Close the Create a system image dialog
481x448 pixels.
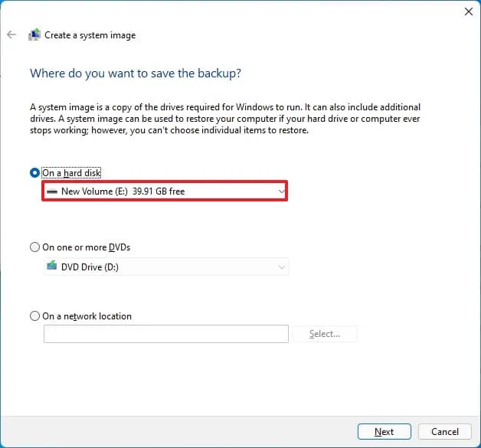[468, 11]
